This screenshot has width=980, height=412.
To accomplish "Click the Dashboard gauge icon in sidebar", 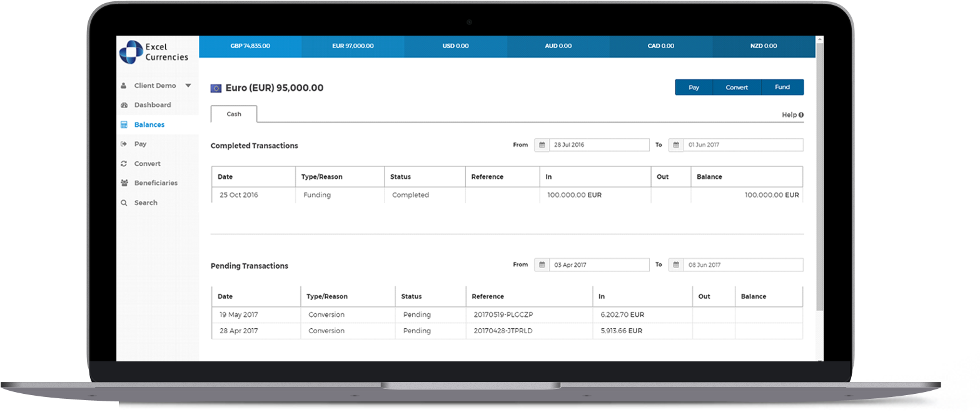I will pyautogui.click(x=124, y=105).
